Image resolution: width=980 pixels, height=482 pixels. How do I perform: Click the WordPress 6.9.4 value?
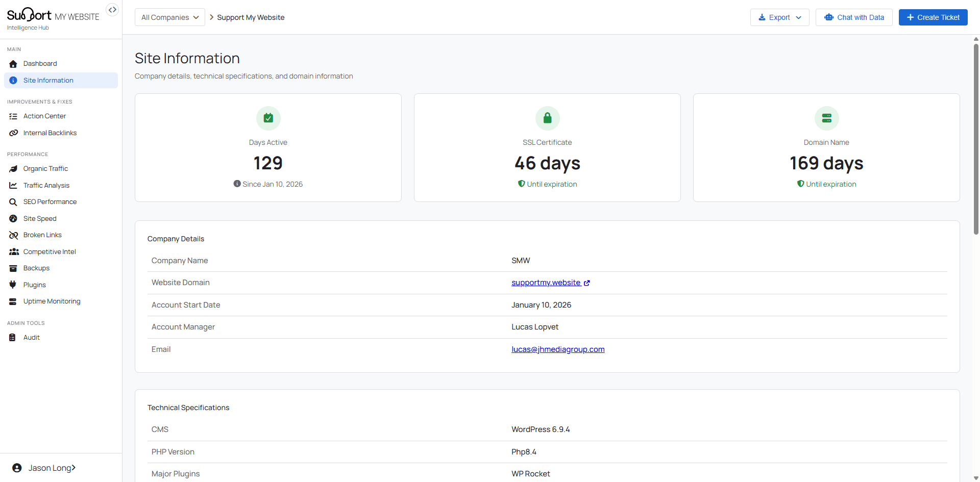(x=541, y=429)
